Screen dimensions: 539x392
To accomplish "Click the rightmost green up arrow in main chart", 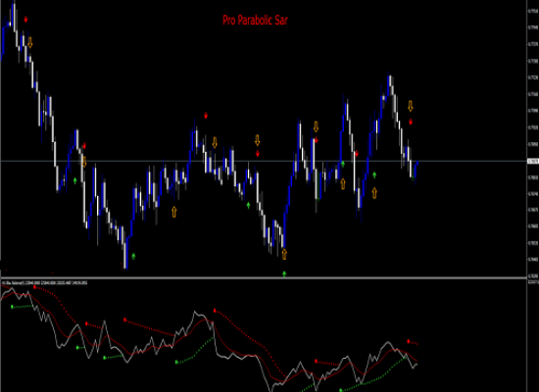I will pos(374,175).
